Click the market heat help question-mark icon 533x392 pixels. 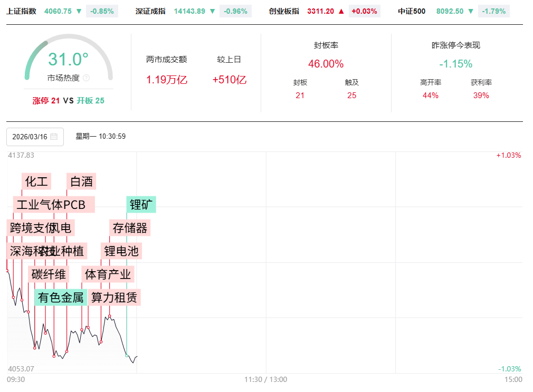(x=87, y=78)
